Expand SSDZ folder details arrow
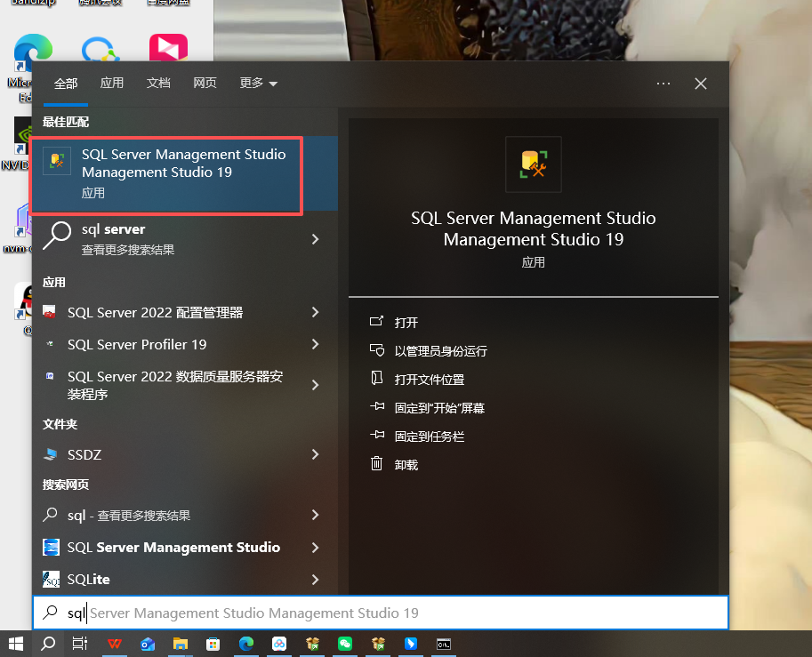812x657 pixels. (x=316, y=454)
